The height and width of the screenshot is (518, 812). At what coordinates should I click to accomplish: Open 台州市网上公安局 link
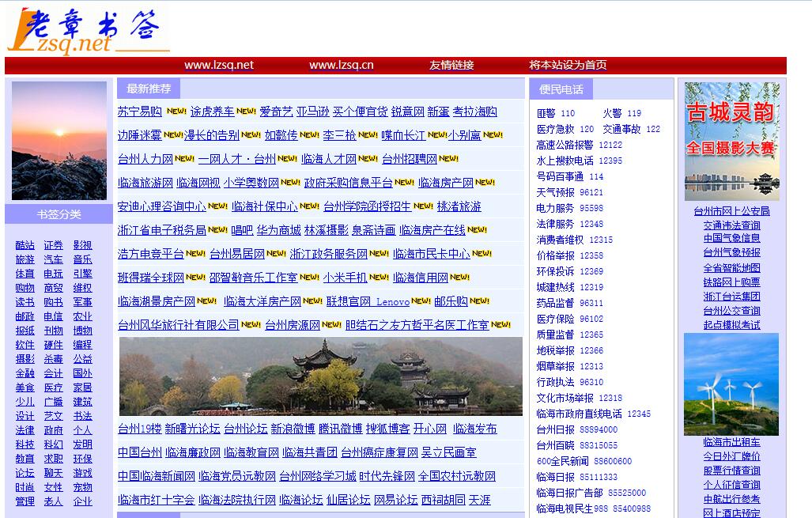point(731,211)
